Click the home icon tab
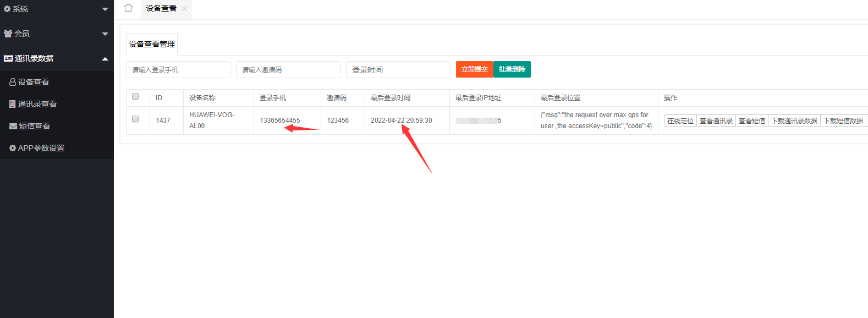 (x=128, y=8)
